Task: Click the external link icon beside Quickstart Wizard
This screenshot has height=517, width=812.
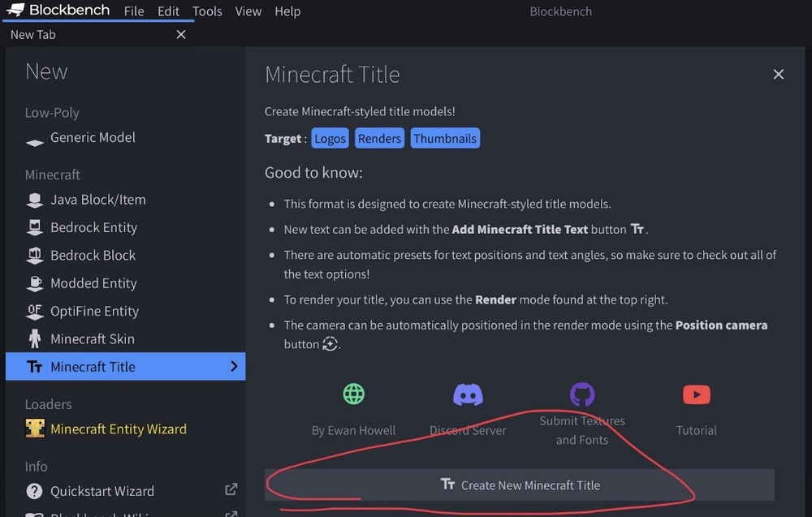Action: [x=231, y=489]
